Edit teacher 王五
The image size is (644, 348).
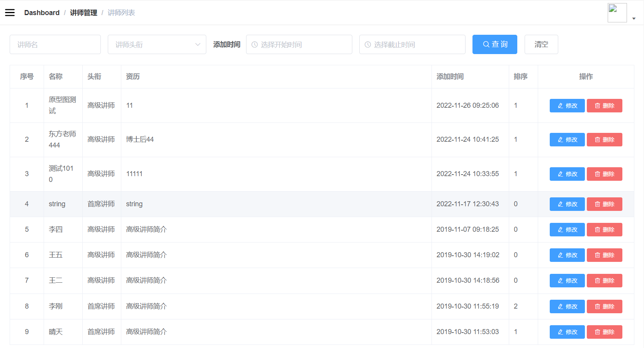567,255
